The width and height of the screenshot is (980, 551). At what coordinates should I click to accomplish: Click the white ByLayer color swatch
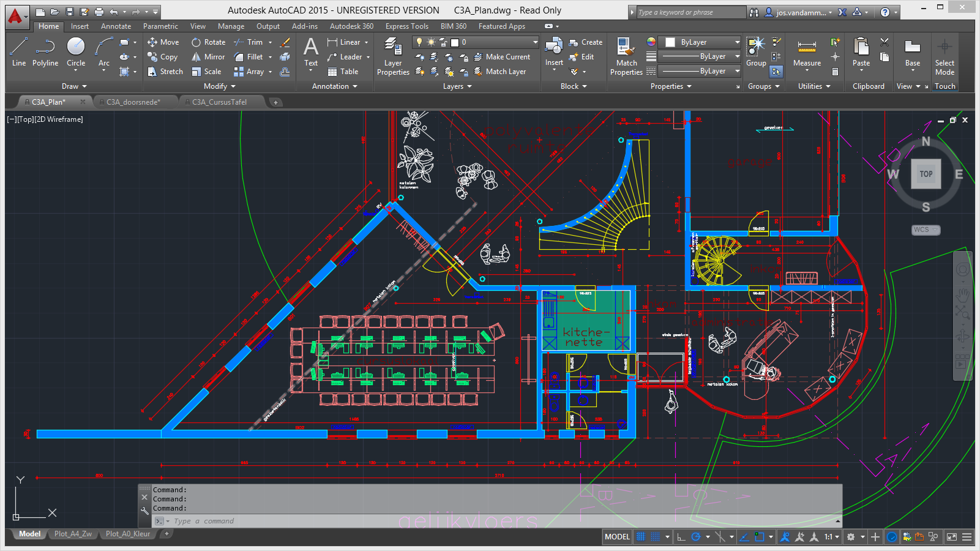click(x=670, y=42)
